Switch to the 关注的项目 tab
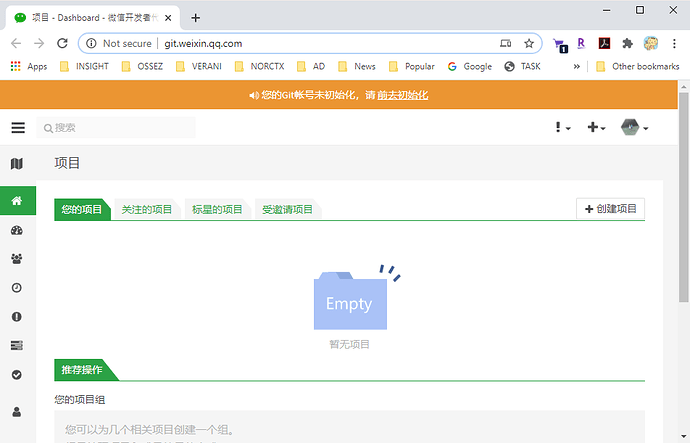690x443 pixels. pos(147,209)
